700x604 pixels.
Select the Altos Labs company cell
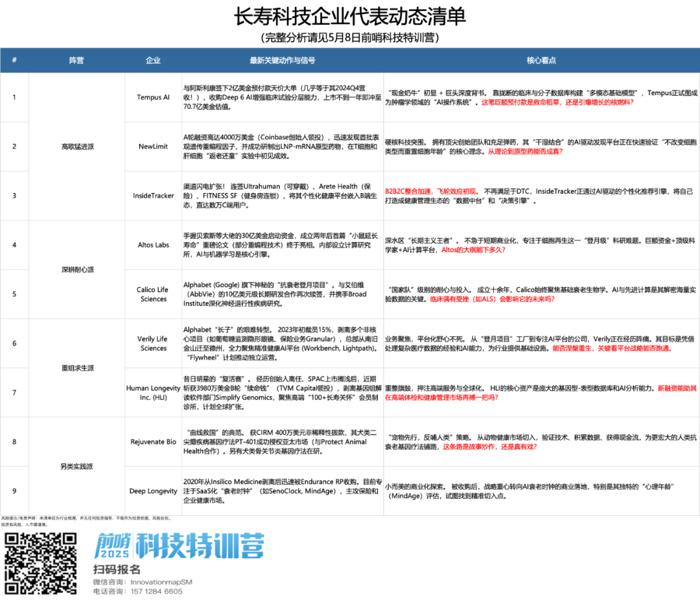point(153,244)
